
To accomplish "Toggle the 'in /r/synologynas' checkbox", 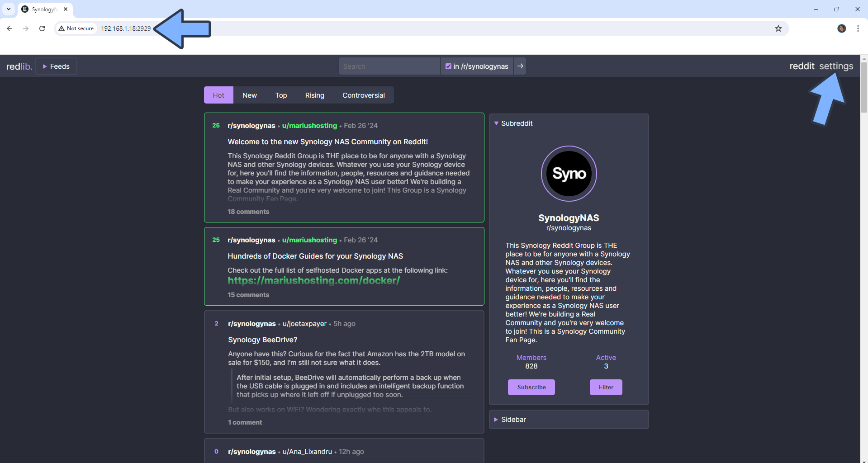I will click(x=448, y=66).
